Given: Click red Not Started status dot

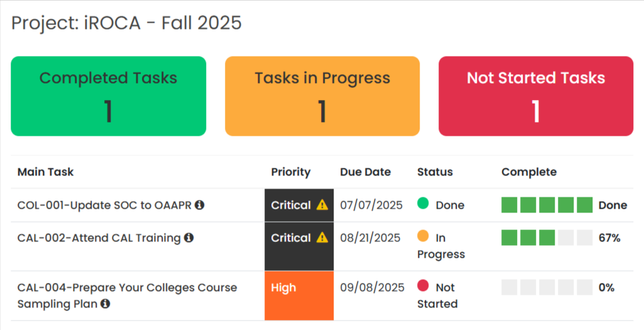Looking at the screenshot, I should click(423, 285).
